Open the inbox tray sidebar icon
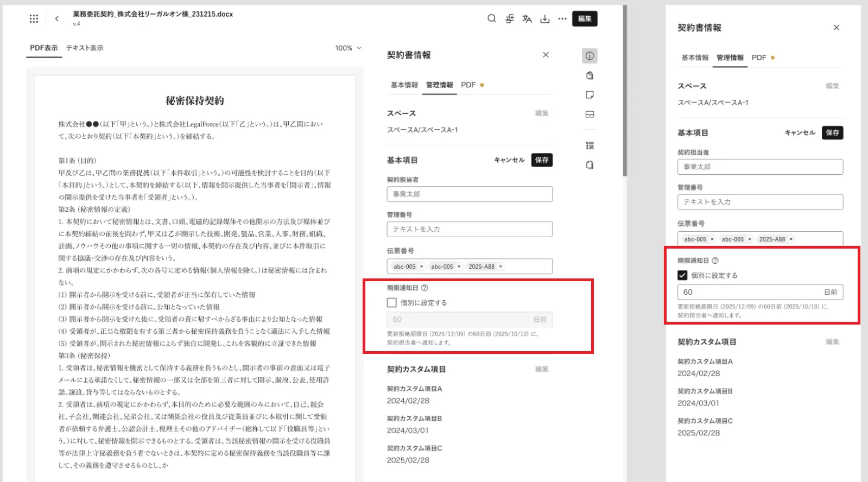The width and height of the screenshot is (868, 482). (x=590, y=115)
